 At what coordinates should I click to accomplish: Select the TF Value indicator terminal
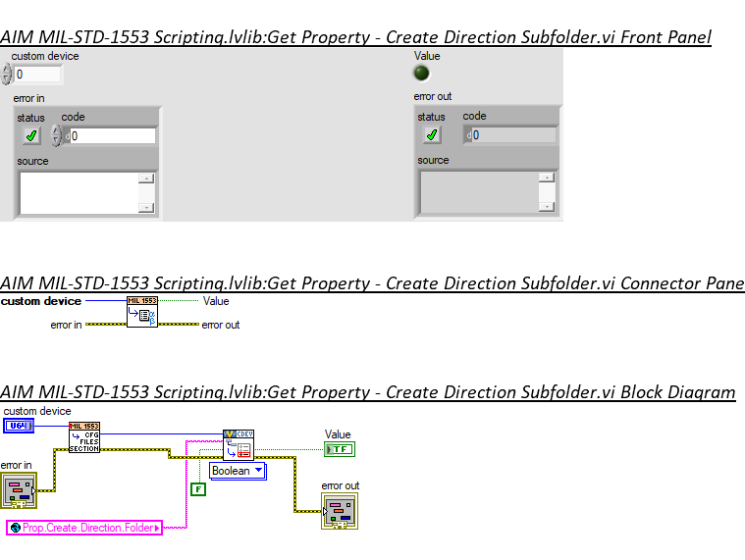(x=340, y=449)
